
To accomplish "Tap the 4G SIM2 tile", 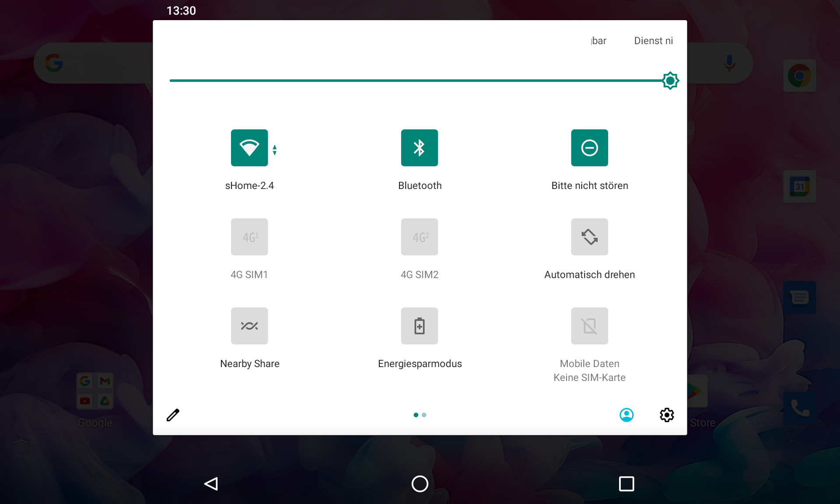I will [419, 237].
